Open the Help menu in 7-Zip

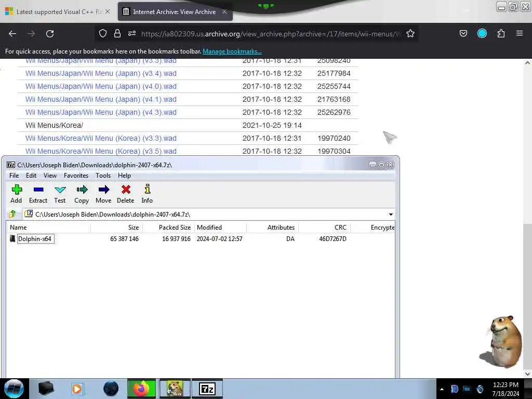tap(124, 176)
